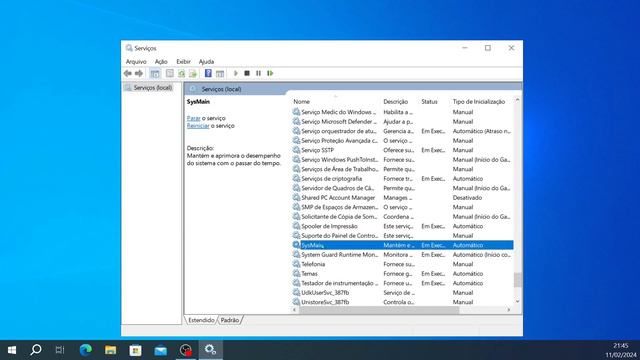Viewport: 640px width, 360px height.
Task: Select the Serviço Microsoft Defender row
Action: (402, 122)
